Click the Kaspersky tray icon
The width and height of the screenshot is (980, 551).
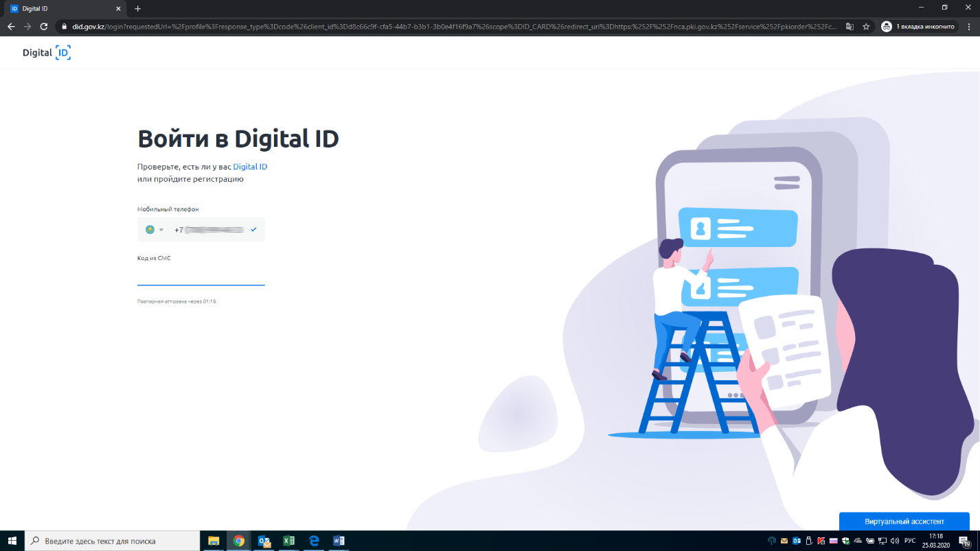pyautogui.click(x=821, y=541)
